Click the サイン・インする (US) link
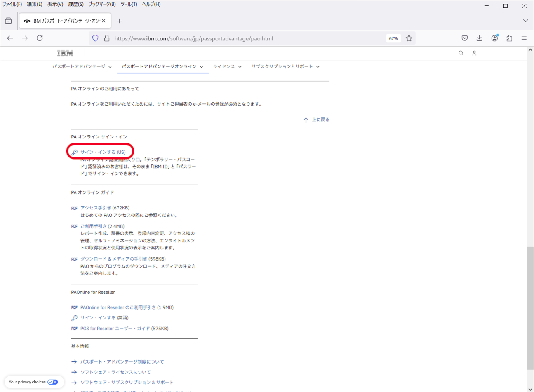Screen dimensions: 534x392 coord(103,152)
